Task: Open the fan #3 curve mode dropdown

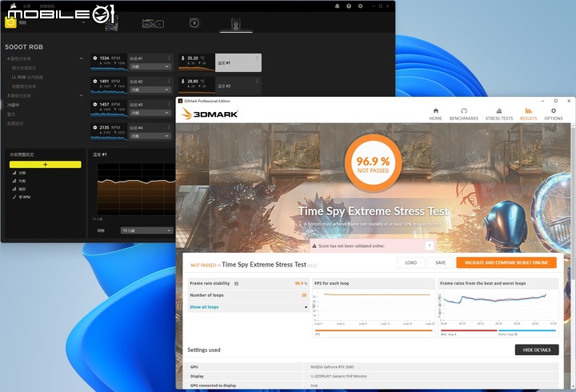Action: click(150, 113)
